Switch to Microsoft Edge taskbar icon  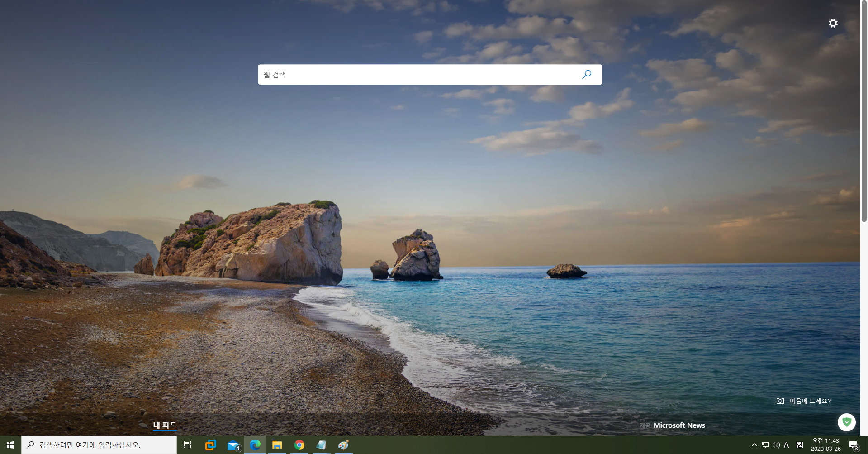click(255, 445)
